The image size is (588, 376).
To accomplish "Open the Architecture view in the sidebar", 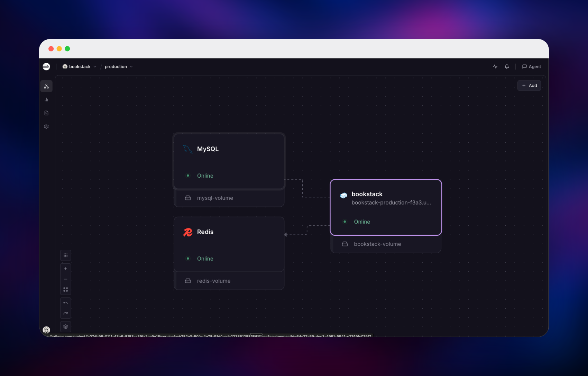I will tap(46, 86).
